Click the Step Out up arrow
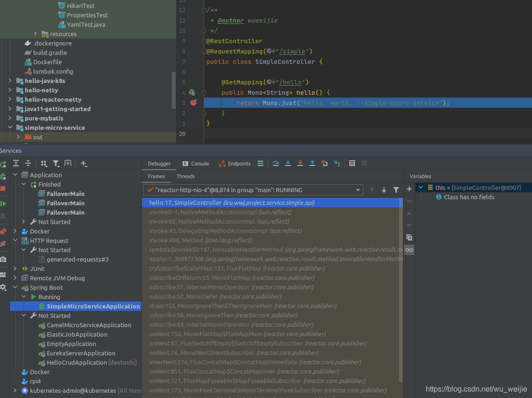This screenshot has width=532, height=398. tap(312, 163)
